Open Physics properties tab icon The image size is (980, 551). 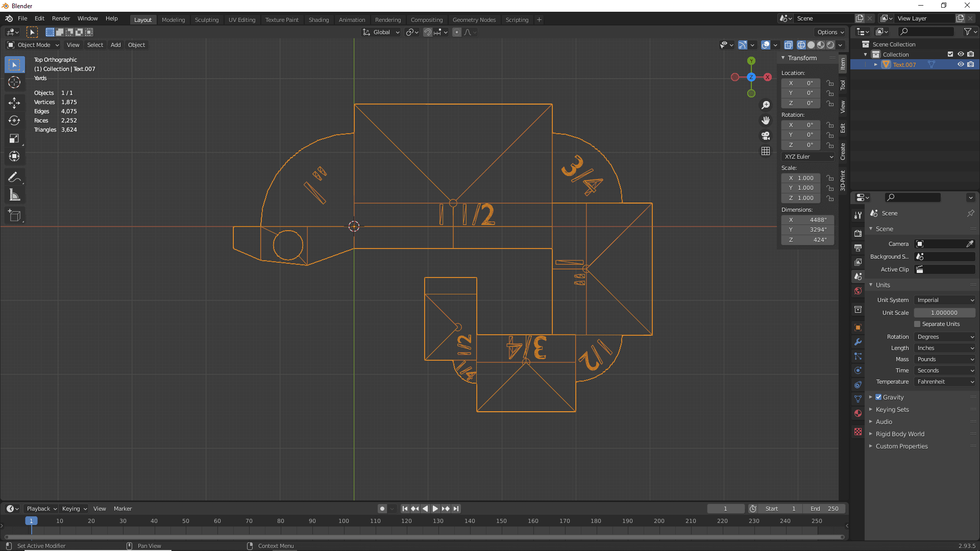[858, 370]
